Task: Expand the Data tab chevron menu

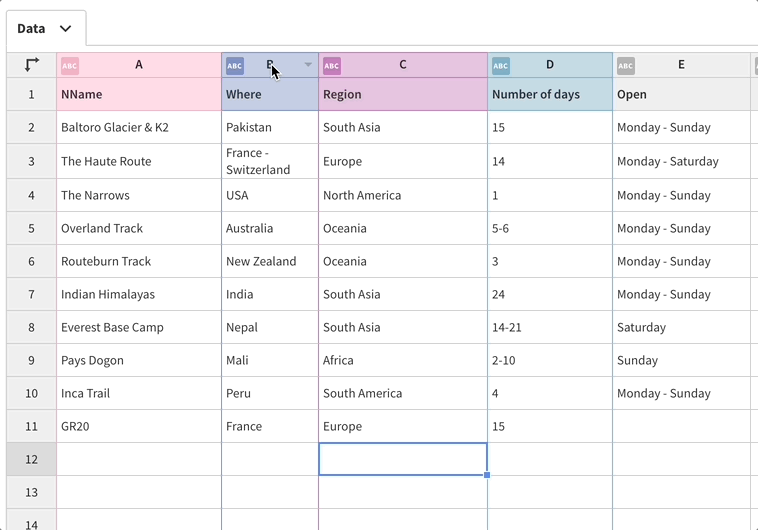Action: click(66, 29)
